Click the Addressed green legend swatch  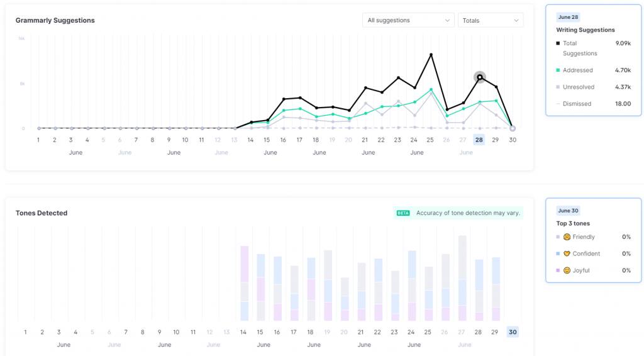tap(558, 70)
